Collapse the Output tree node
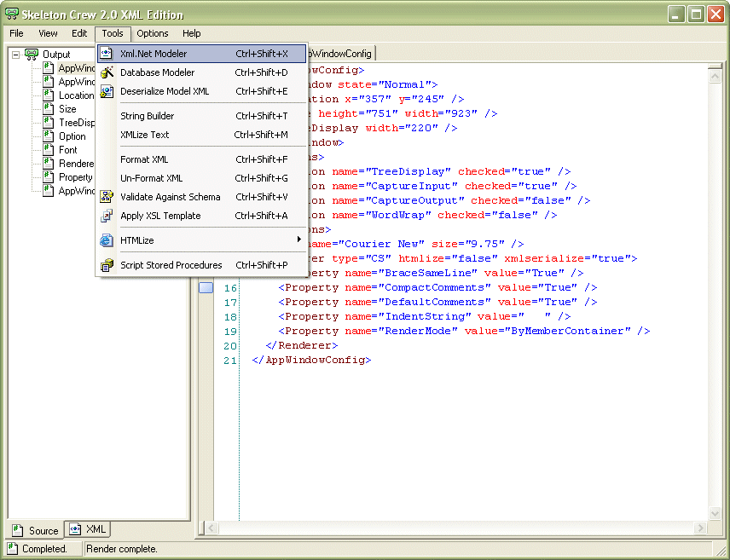Image resolution: width=730 pixels, height=560 pixels. (x=15, y=55)
